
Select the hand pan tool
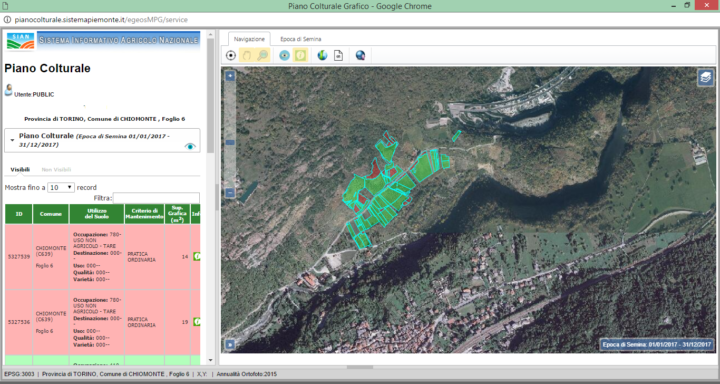click(x=247, y=56)
